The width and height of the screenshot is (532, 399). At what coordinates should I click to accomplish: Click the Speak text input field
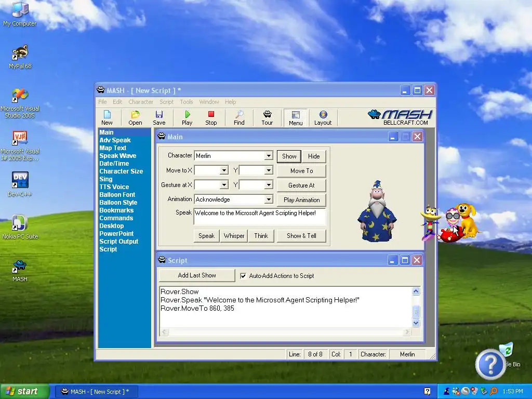pyautogui.click(x=260, y=217)
